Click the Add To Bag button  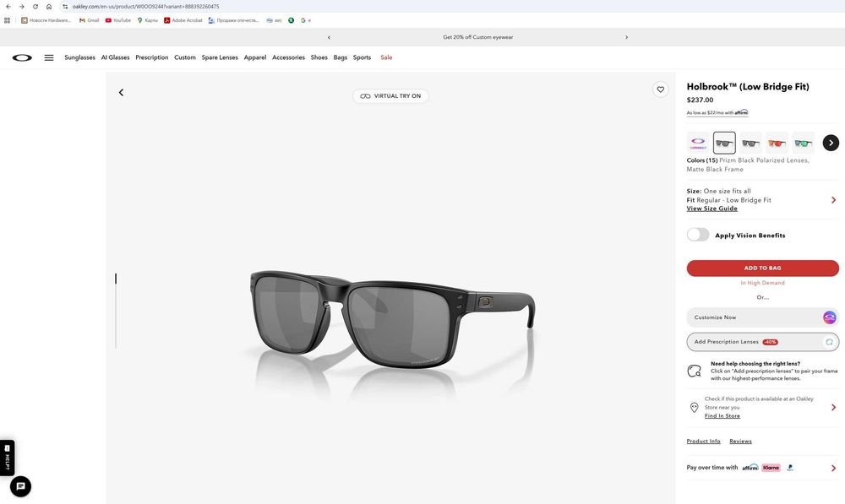coord(762,268)
